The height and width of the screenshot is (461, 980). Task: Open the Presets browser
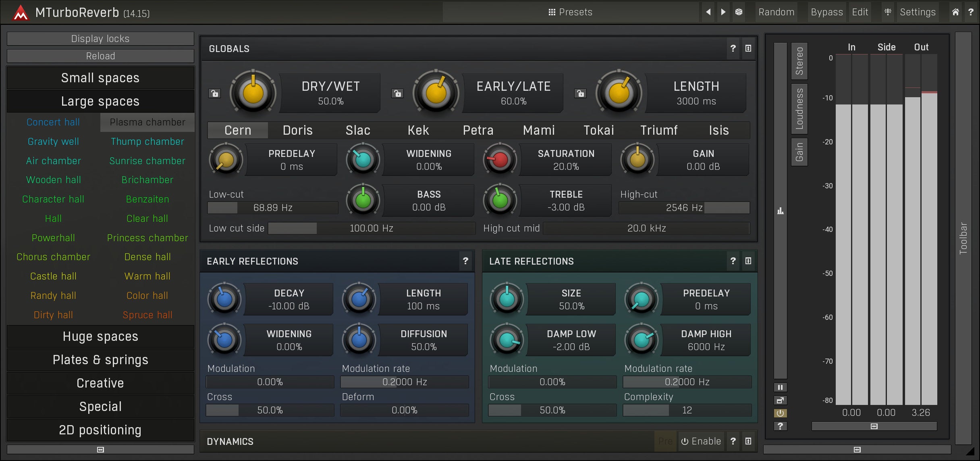pyautogui.click(x=571, y=12)
